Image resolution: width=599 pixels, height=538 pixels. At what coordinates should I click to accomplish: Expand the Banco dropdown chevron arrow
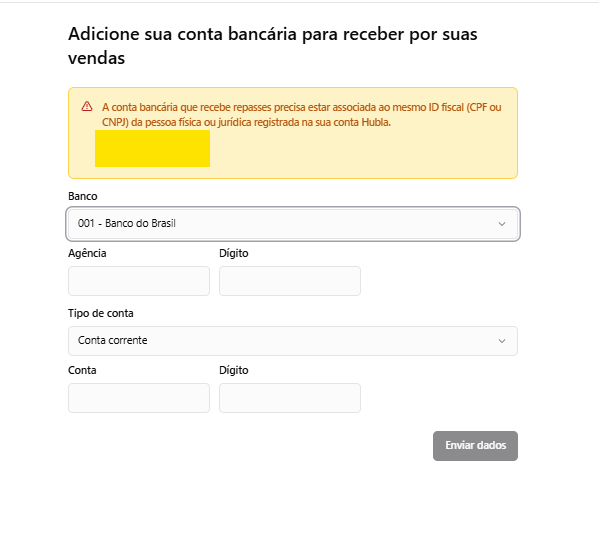(x=502, y=224)
